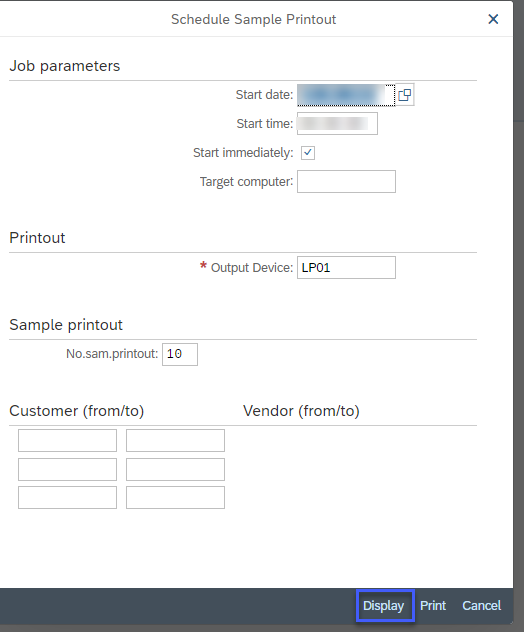
Task: Focus the third Customer from field
Action: point(67,497)
